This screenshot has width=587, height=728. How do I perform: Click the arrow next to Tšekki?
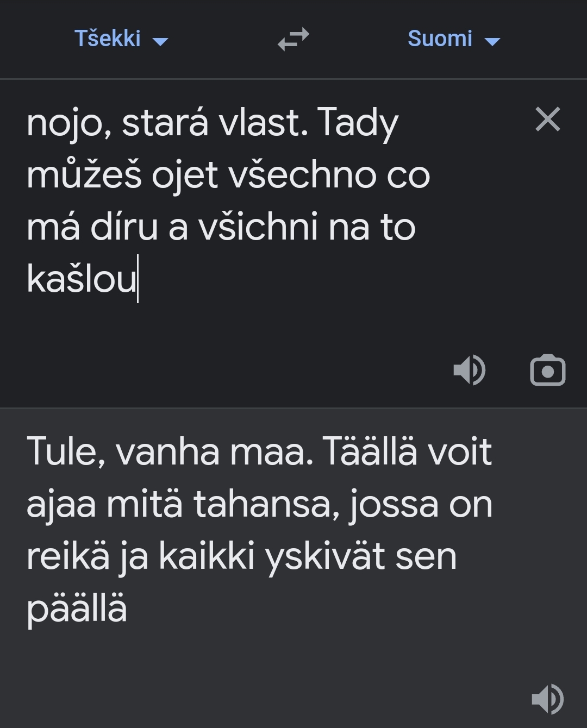point(161,41)
